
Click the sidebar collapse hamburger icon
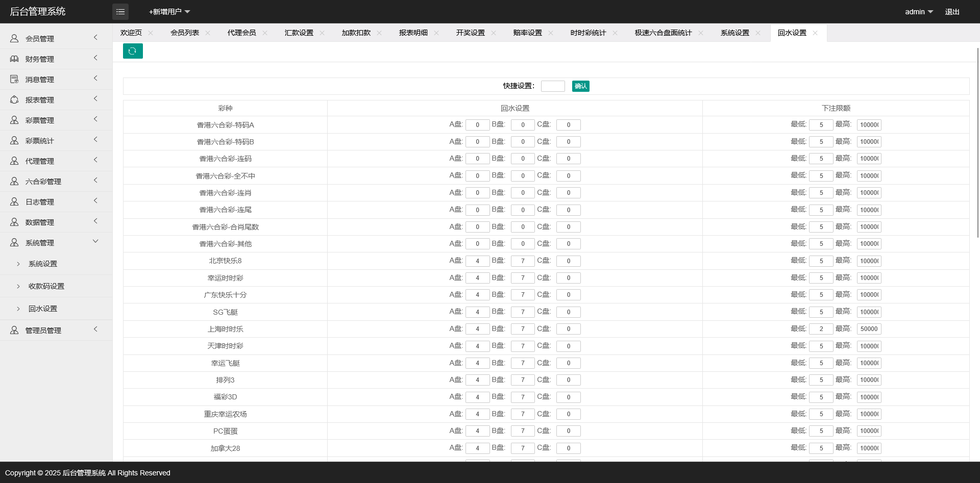pos(120,12)
